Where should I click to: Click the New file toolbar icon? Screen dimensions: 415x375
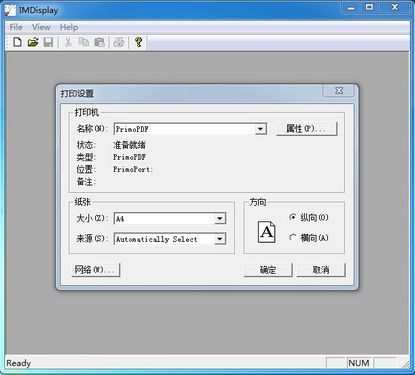pos(17,42)
